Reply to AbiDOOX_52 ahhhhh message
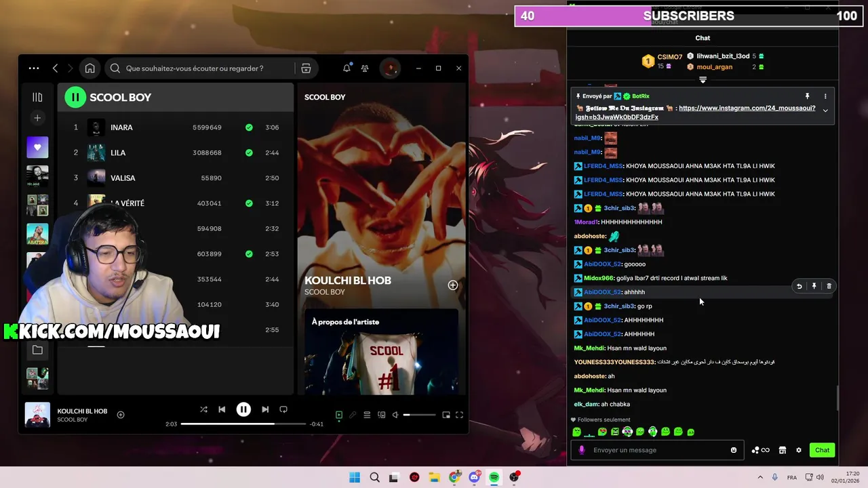The height and width of the screenshot is (488, 868). tap(799, 287)
